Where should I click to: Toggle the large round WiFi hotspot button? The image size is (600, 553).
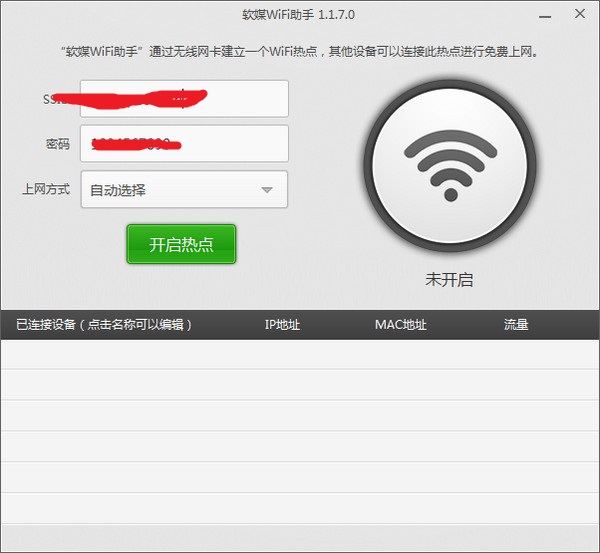click(x=450, y=166)
